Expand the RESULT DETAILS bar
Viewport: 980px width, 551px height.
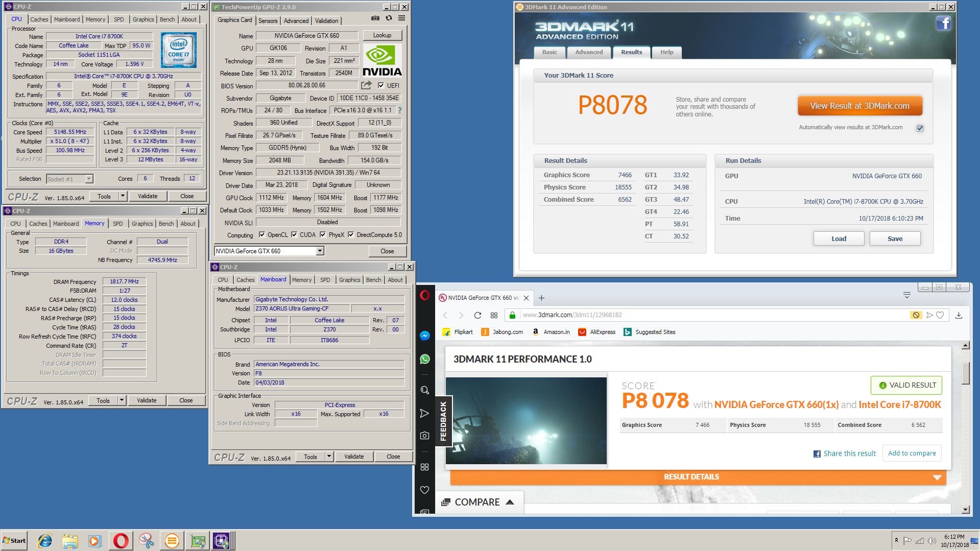tap(698, 477)
